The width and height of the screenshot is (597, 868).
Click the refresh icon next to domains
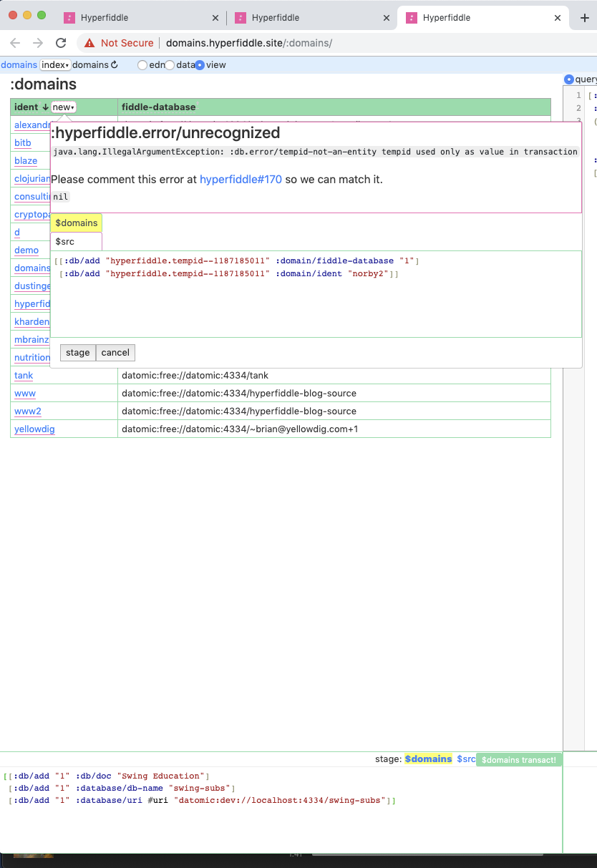[x=115, y=65]
